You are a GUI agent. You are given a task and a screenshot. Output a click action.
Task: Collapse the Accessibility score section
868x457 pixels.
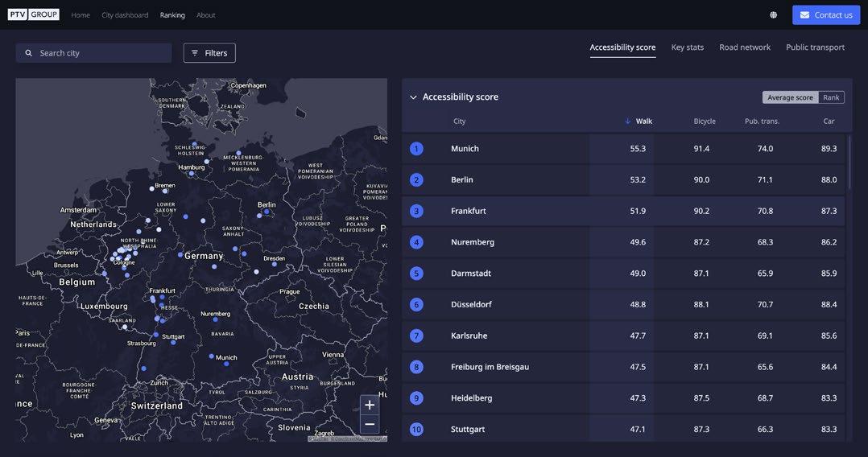[414, 97]
